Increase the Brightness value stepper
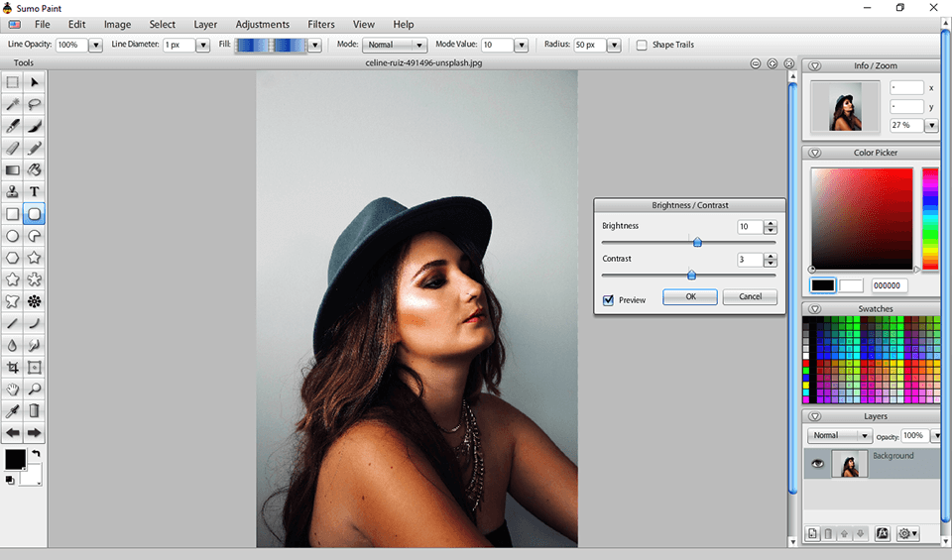The width and height of the screenshot is (952, 560). [771, 223]
